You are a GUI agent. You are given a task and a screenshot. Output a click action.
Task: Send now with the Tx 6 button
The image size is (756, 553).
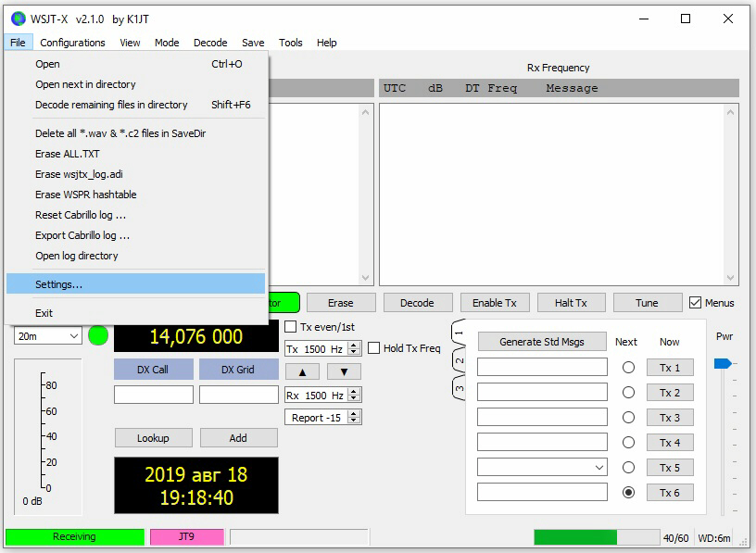pyautogui.click(x=670, y=492)
